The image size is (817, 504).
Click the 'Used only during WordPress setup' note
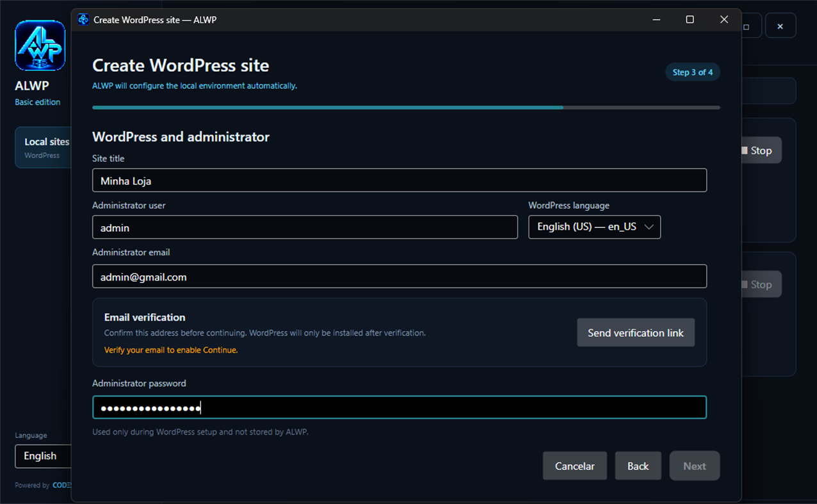point(200,432)
